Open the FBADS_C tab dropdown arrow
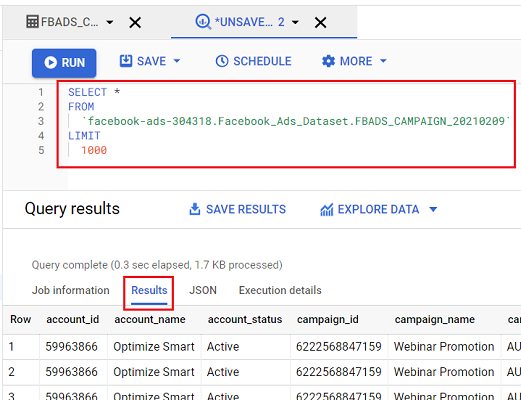521x400 pixels. (110, 23)
